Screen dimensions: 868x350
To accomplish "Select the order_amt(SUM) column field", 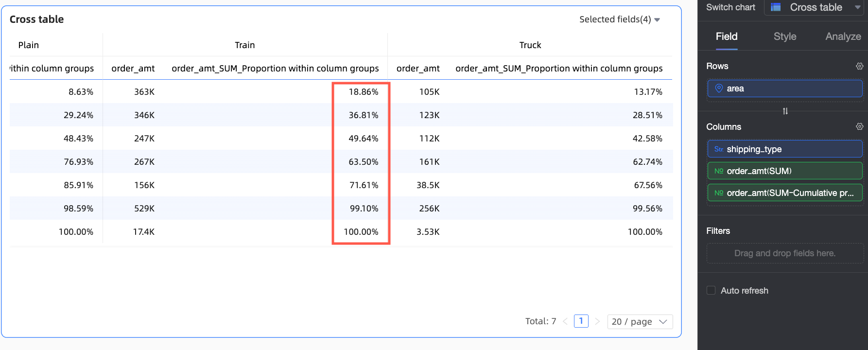I will click(784, 171).
